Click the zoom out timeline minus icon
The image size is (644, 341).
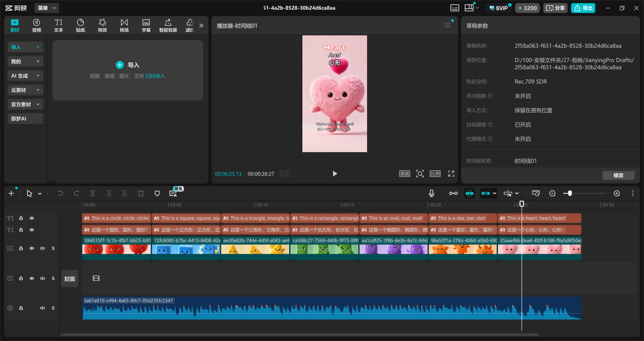pos(552,193)
